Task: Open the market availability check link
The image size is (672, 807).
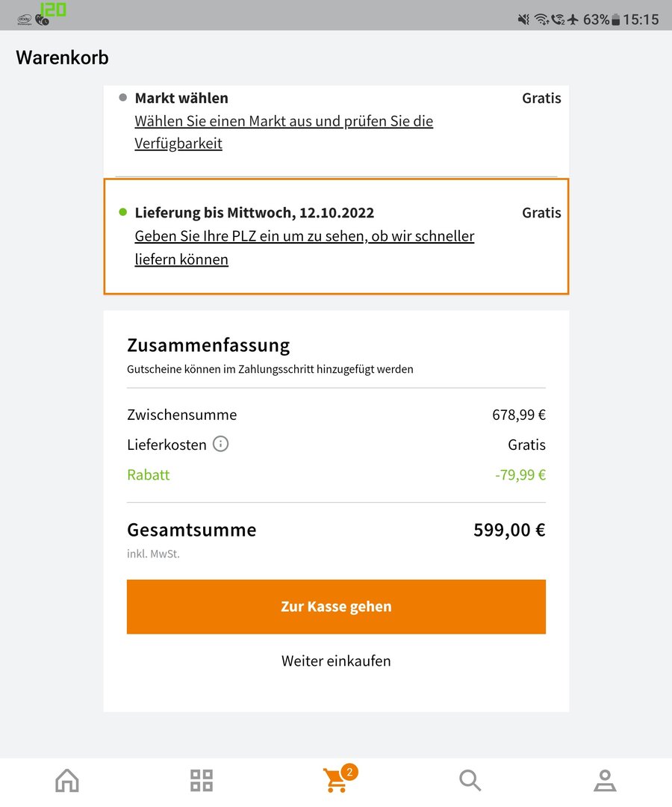Action: pos(284,132)
